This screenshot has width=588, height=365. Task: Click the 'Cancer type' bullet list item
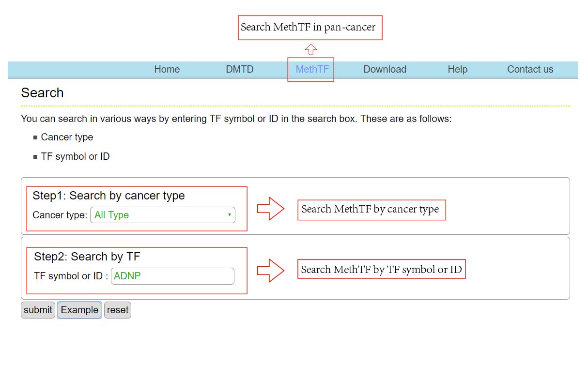click(67, 137)
